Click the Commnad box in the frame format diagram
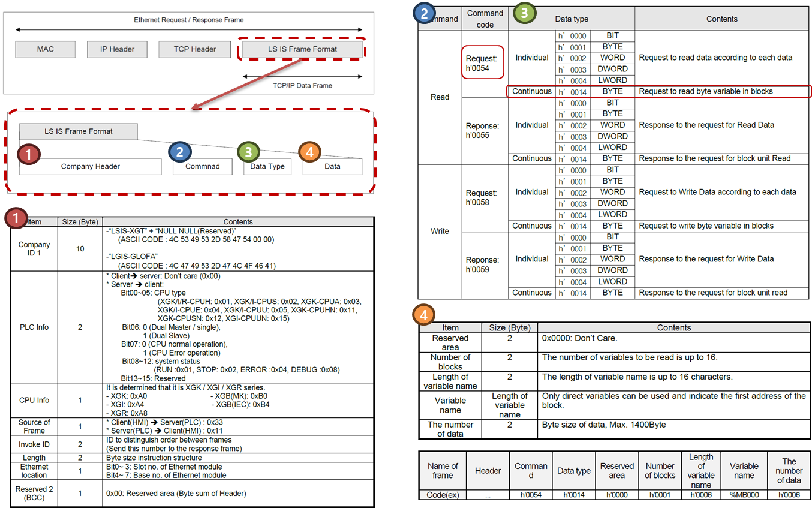Image resolution: width=812 pixels, height=508 pixels. tap(203, 166)
